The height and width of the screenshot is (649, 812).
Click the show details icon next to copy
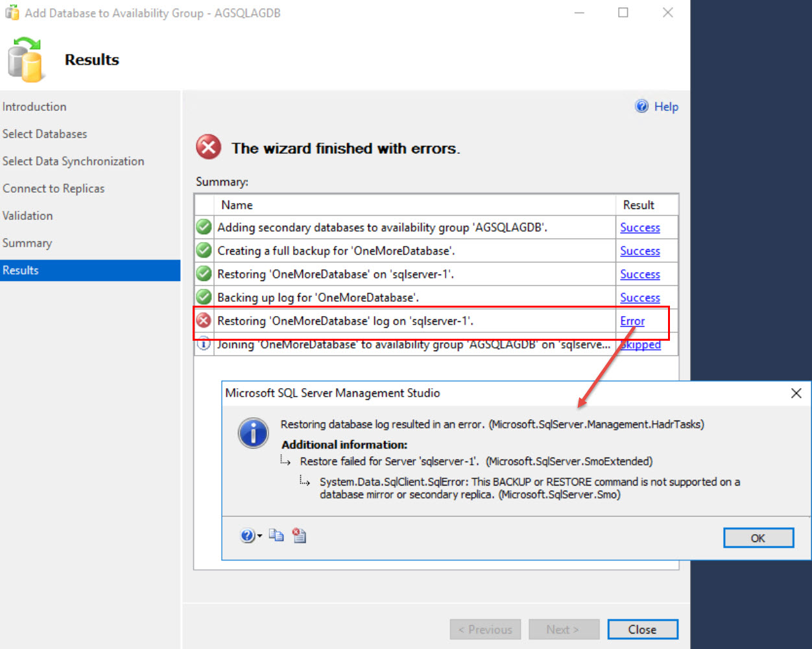coord(299,535)
